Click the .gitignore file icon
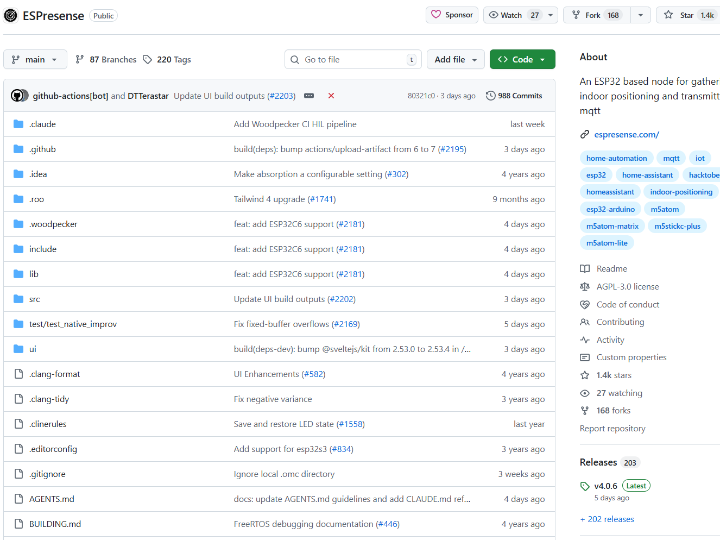Screen dimensions: 720x540 click(x=18, y=474)
